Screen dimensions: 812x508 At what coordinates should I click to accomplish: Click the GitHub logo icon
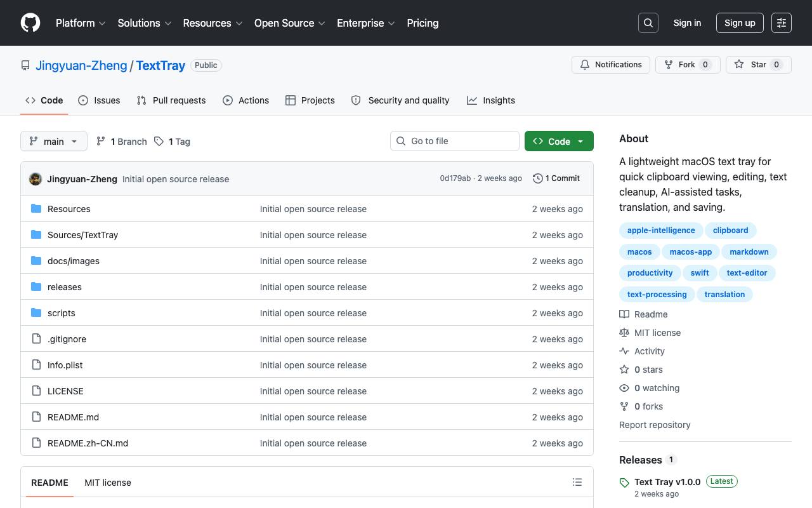[x=30, y=23]
